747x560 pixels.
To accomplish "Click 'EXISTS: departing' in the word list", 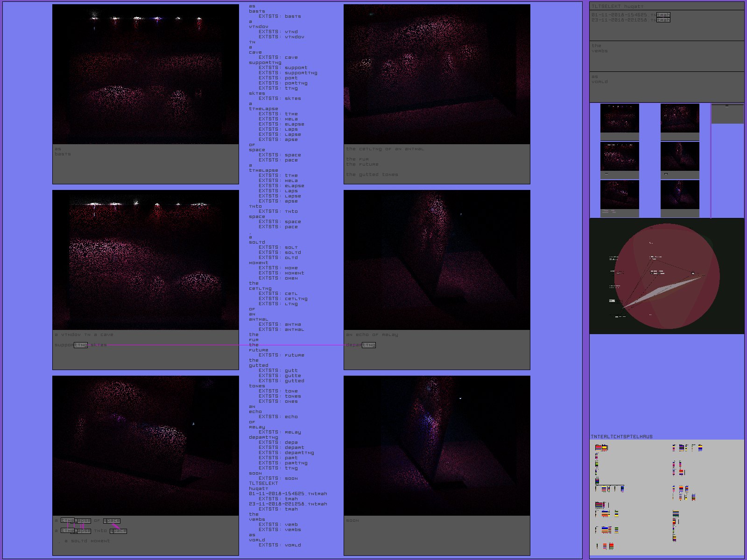I will click(x=286, y=453).
